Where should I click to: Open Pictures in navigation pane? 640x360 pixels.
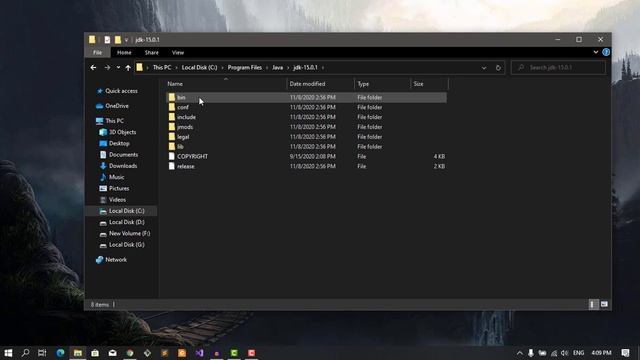pyautogui.click(x=119, y=189)
